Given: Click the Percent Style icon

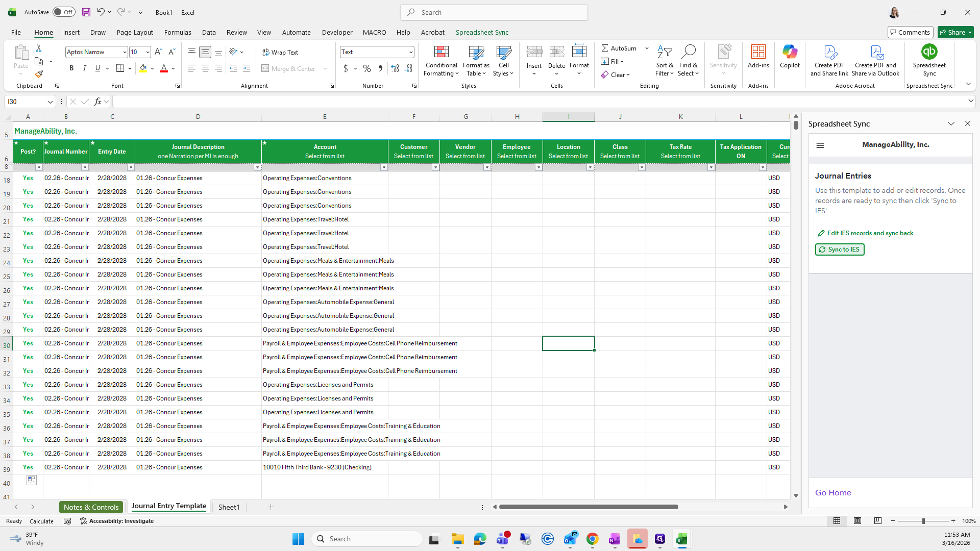Looking at the screenshot, I should (x=366, y=68).
